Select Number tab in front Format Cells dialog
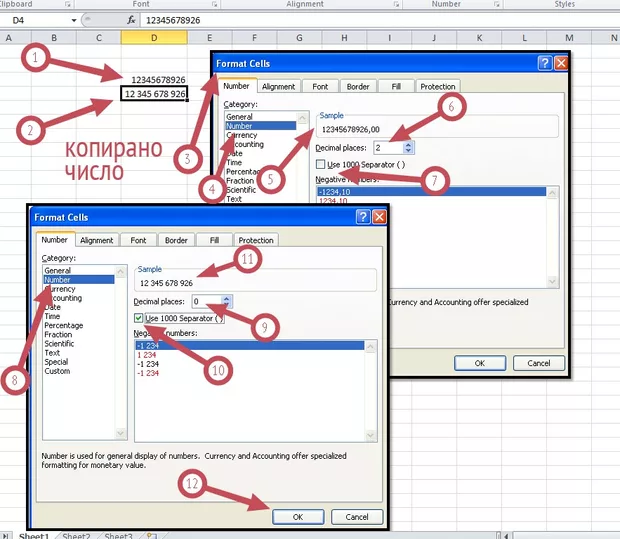 click(55, 240)
